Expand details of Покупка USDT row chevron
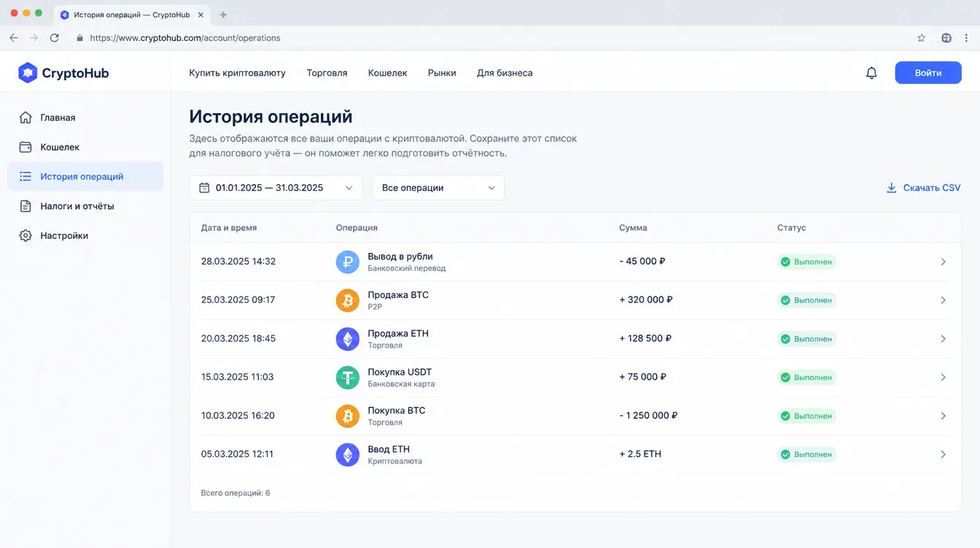This screenshot has height=548, width=980. [943, 377]
